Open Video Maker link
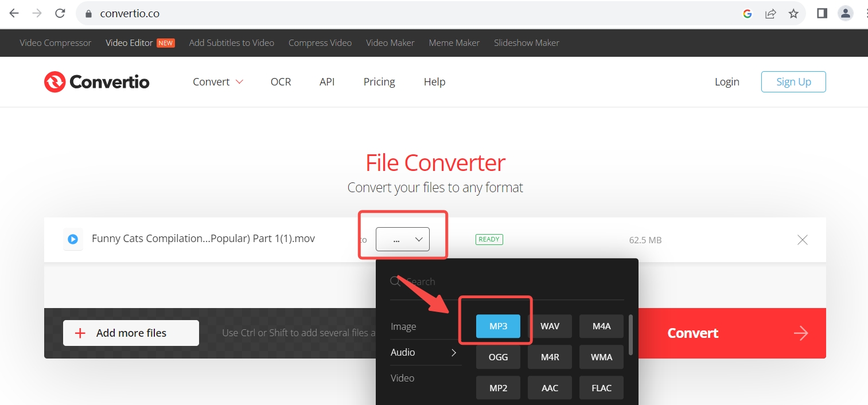 click(x=390, y=42)
